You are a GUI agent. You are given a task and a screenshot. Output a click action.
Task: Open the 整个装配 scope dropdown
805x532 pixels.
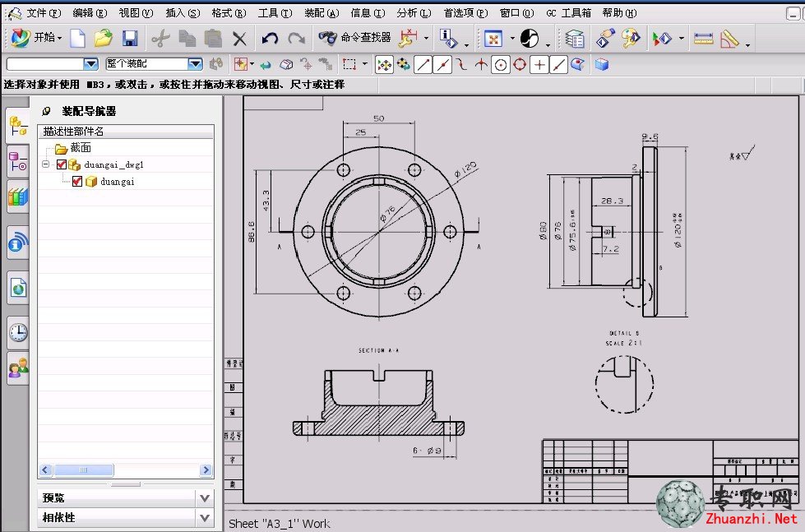tap(195, 64)
